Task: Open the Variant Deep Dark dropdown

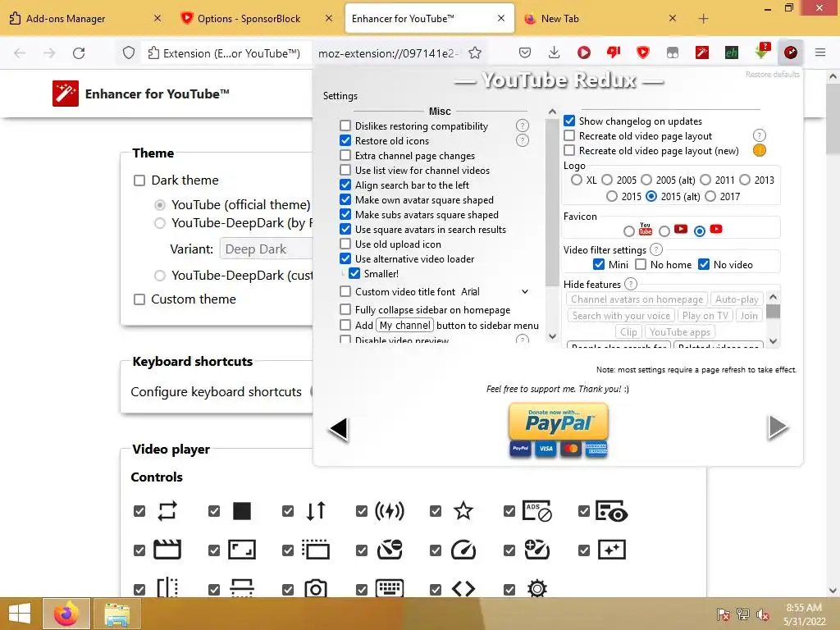Action: pyautogui.click(x=267, y=249)
